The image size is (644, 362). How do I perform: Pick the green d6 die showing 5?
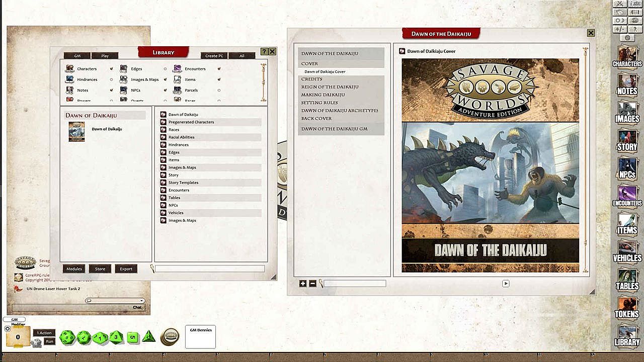132,337
